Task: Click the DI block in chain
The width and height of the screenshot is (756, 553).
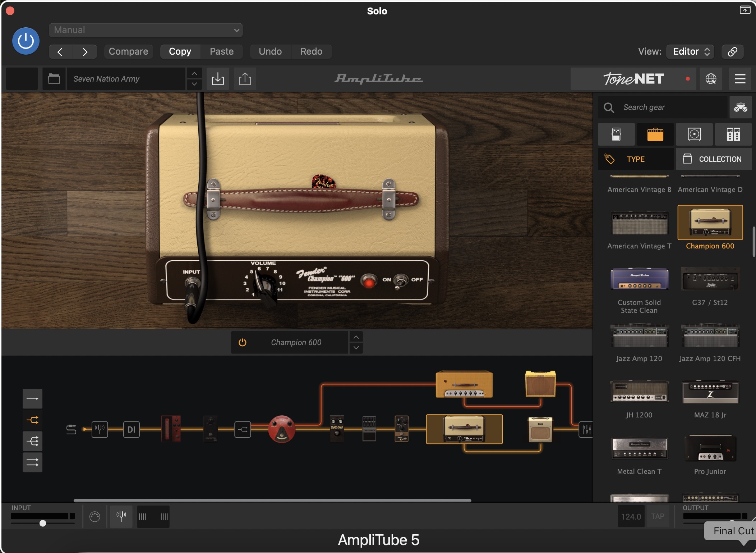Action: 131,429
